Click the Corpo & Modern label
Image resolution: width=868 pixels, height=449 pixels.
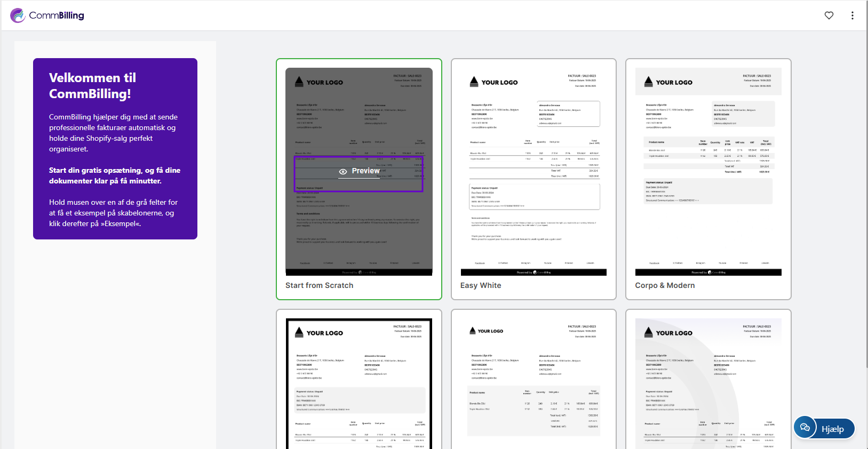coord(665,285)
